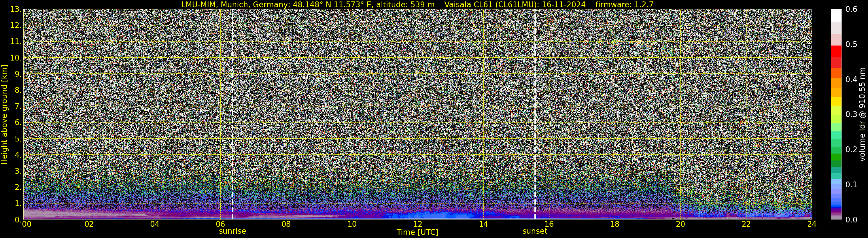
Task: Click the '13.' height axis tick label
Action: point(16,10)
